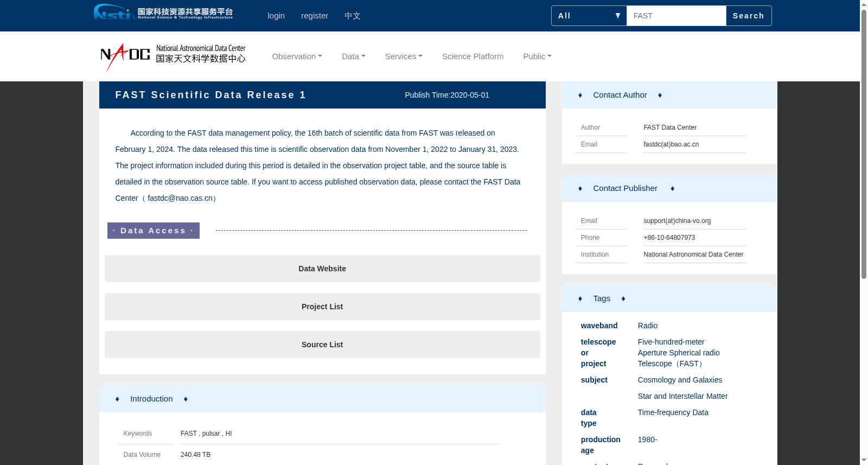Open the Project List button

(322, 307)
